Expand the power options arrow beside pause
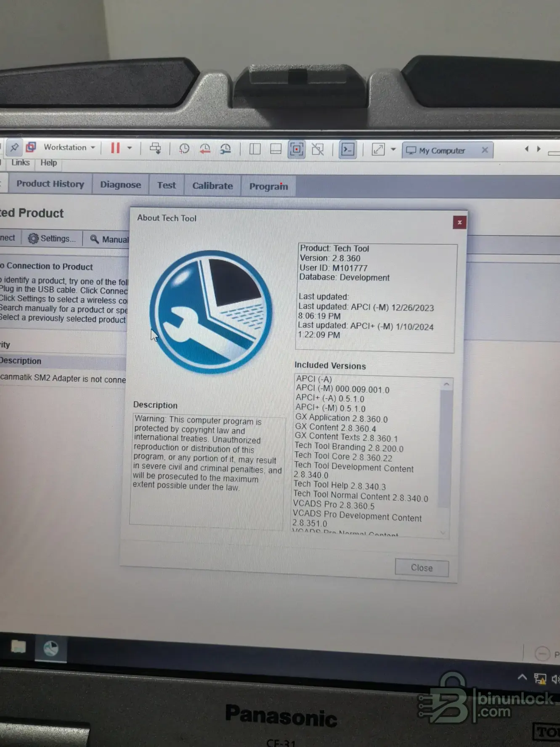The image size is (560, 747). 130,148
